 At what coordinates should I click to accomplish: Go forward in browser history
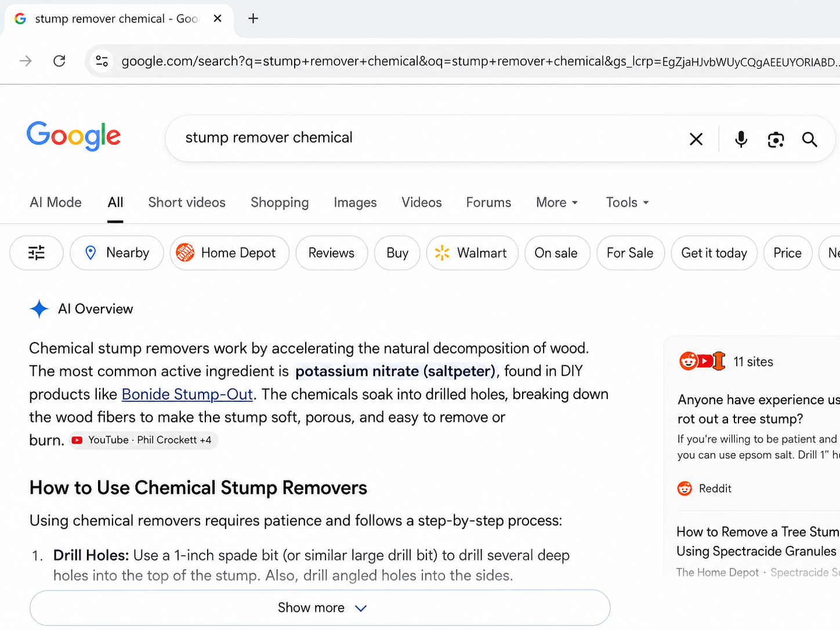tap(26, 61)
